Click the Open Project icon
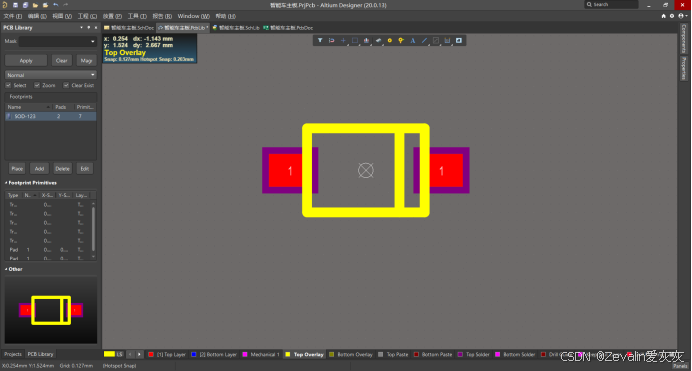The width and height of the screenshot is (692, 371). coord(45,5)
